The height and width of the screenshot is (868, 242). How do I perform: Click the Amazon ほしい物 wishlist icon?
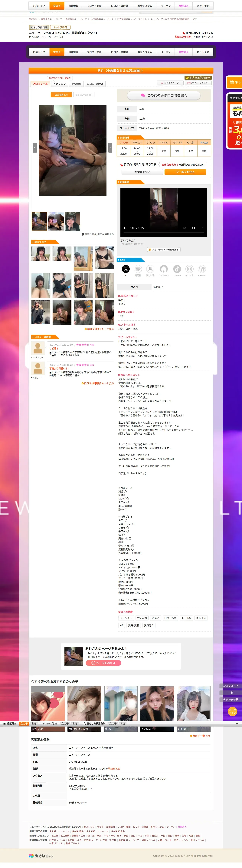click(150, 269)
